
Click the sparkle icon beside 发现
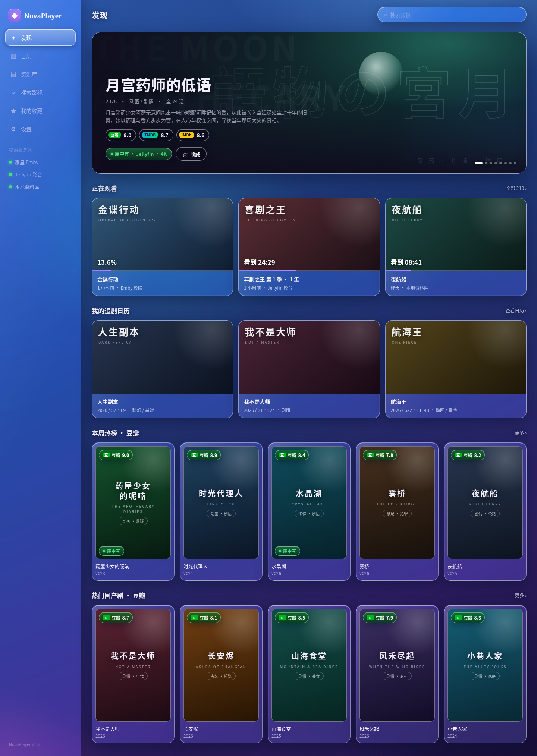[x=13, y=38]
